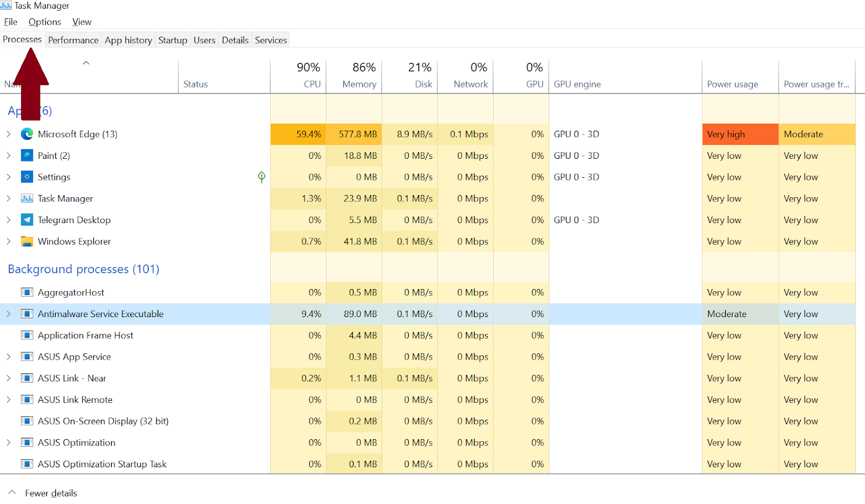Switch to the Services tab

pyautogui.click(x=271, y=40)
